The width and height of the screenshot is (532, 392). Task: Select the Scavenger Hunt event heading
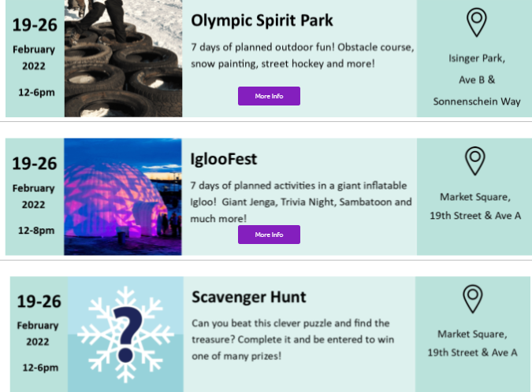pyautogui.click(x=248, y=298)
